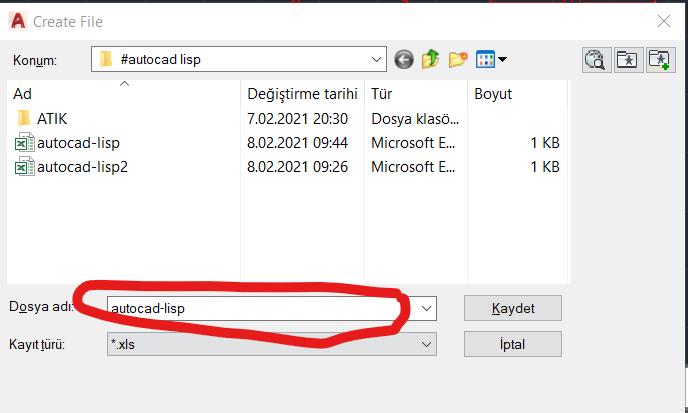Expand the view menu dropdown arrow

click(502, 59)
